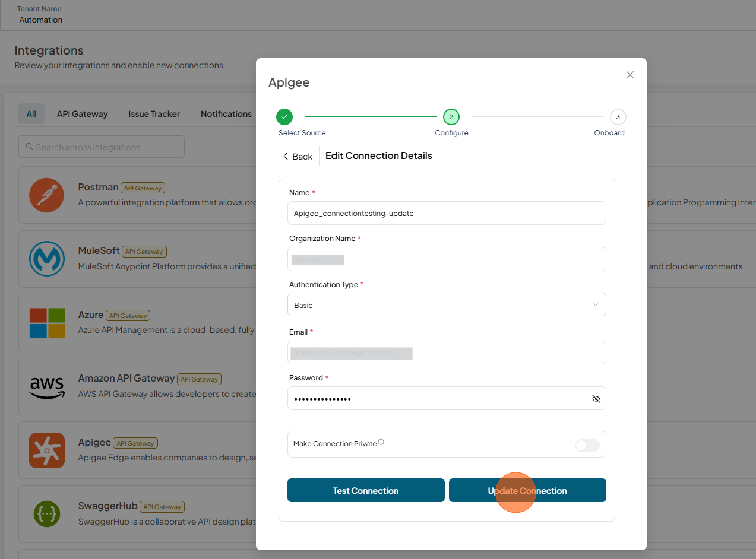Viewport: 756px width, 559px height.
Task: Focus the Search across integrations box
Action: pyautogui.click(x=102, y=147)
